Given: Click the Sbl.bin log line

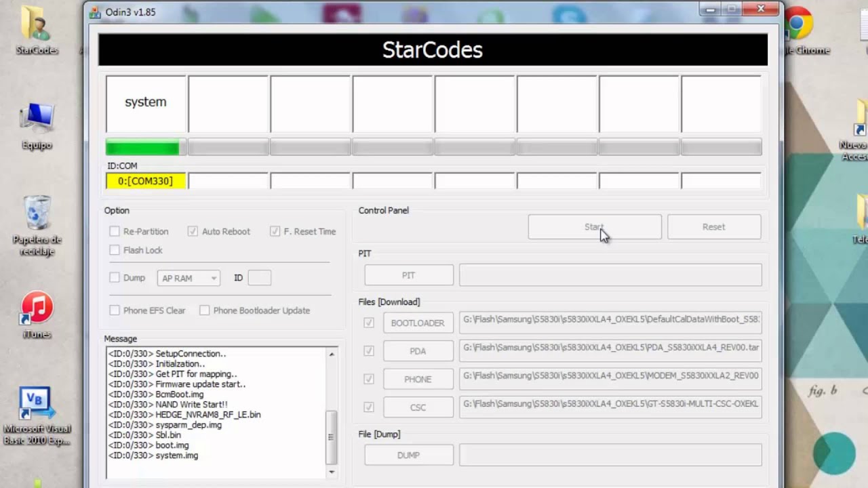Looking at the screenshot, I should [x=144, y=435].
